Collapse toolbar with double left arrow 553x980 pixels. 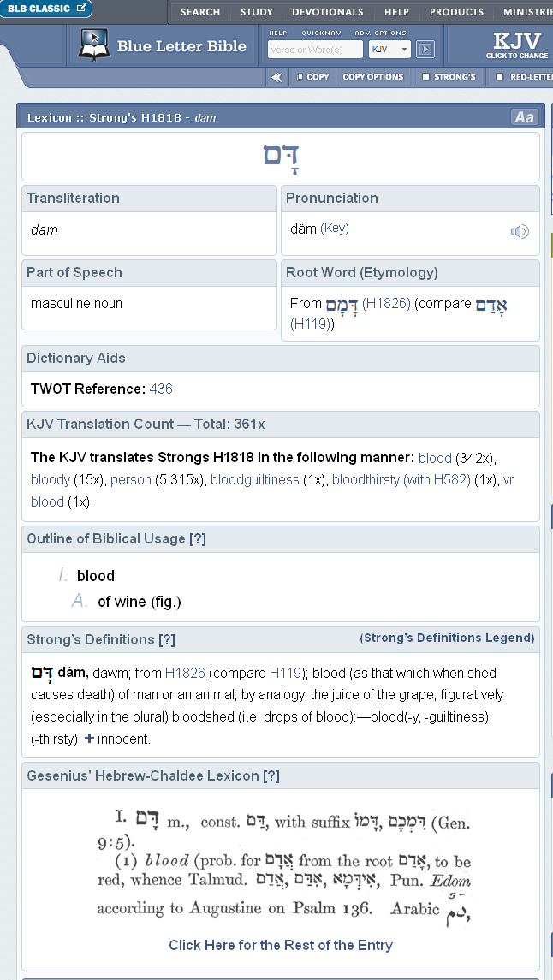(276, 77)
